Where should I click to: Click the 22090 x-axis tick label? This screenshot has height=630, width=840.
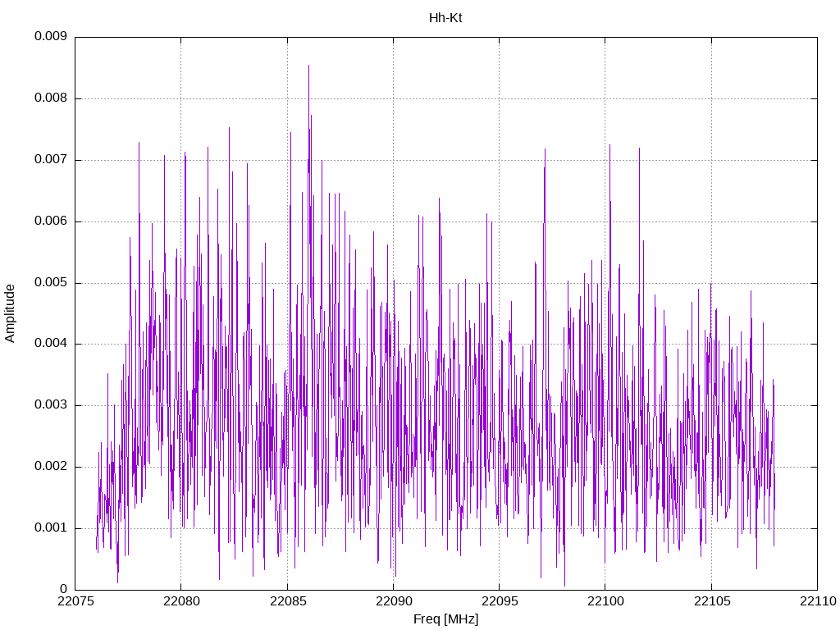(x=394, y=601)
